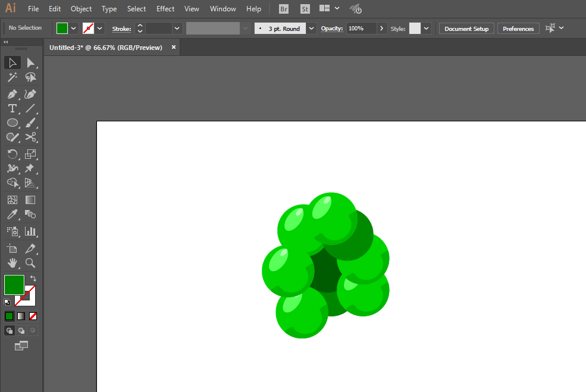Activate the Scissors tool
This screenshot has width=586, height=392.
[x=30, y=137]
